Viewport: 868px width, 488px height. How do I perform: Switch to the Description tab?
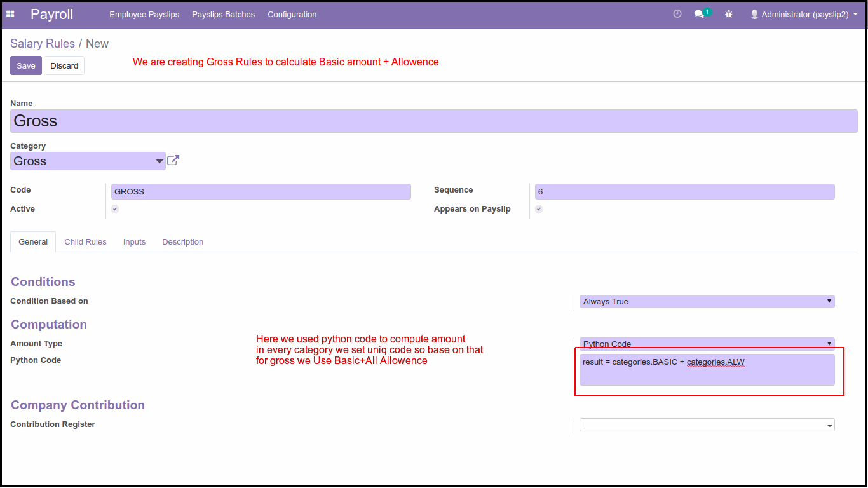tap(182, 242)
